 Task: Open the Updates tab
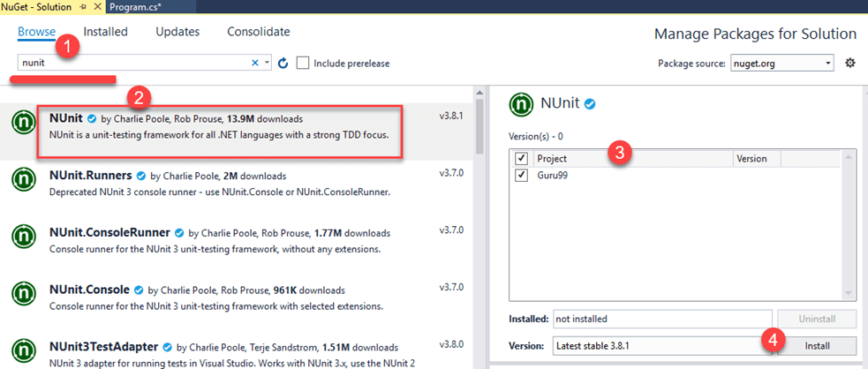[177, 32]
